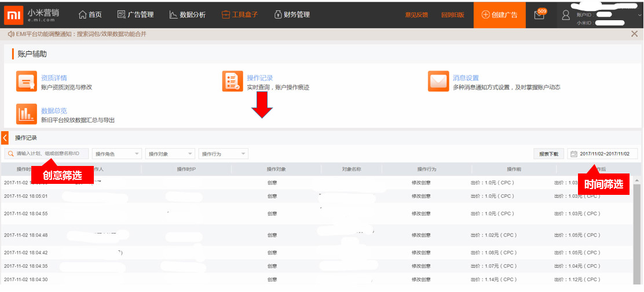Screen dimensions: 644x292
Task: Close the EMI notification banner
Action: 634,34
